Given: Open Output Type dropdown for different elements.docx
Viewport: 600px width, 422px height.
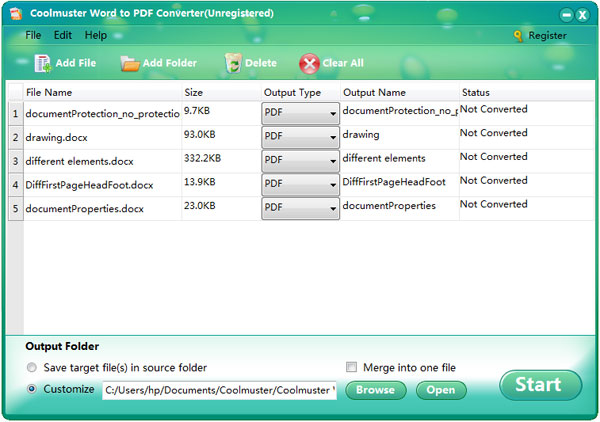Looking at the screenshot, I should [x=300, y=161].
